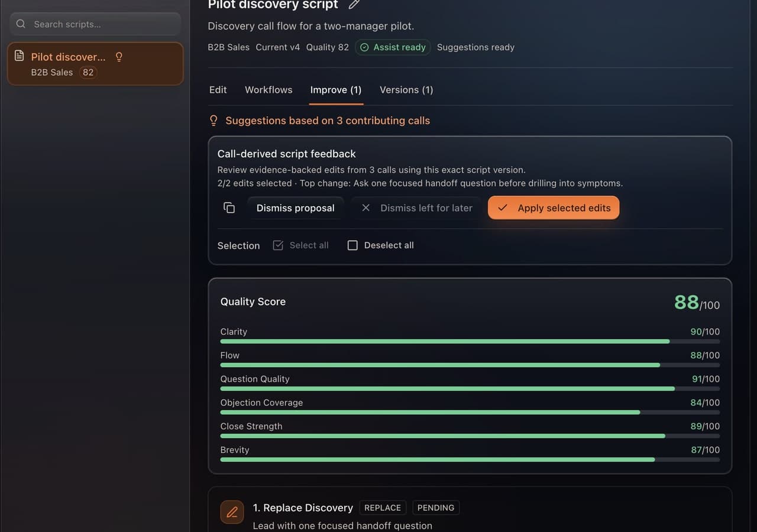The image size is (757, 532).
Task: Click the edit icon on the Replace Discovery card
Action: click(232, 512)
